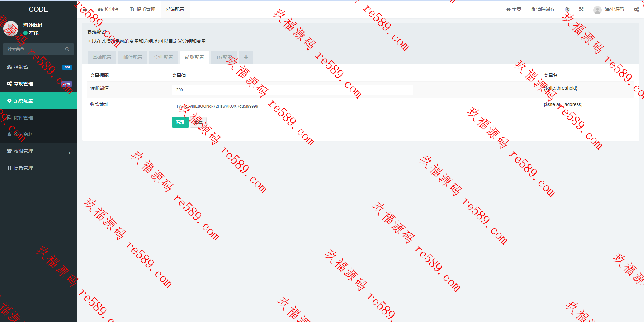Click the CODE logo title
Viewport: 644px width, 322px height.
point(38,9)
